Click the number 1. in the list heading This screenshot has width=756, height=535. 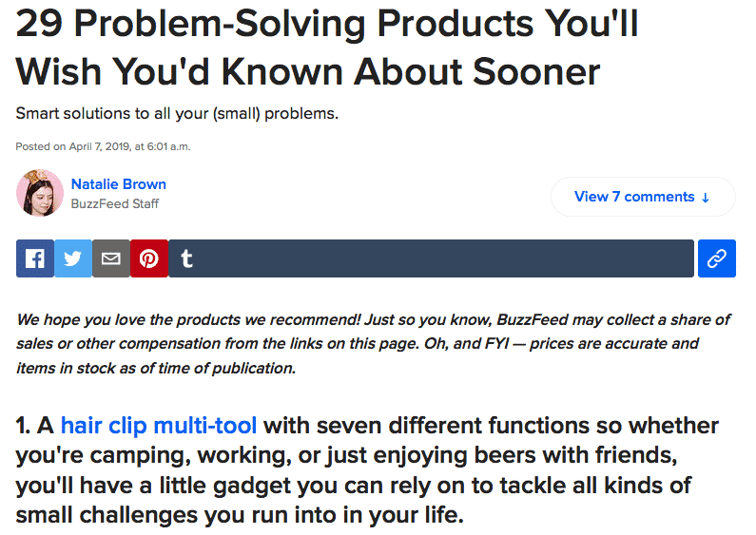[27, 425]
